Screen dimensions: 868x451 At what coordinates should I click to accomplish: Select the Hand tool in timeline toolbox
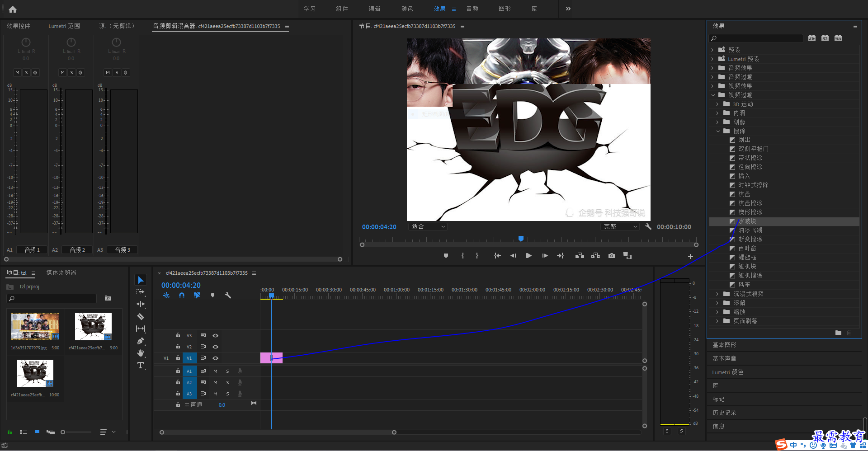(x=141, y=353)
